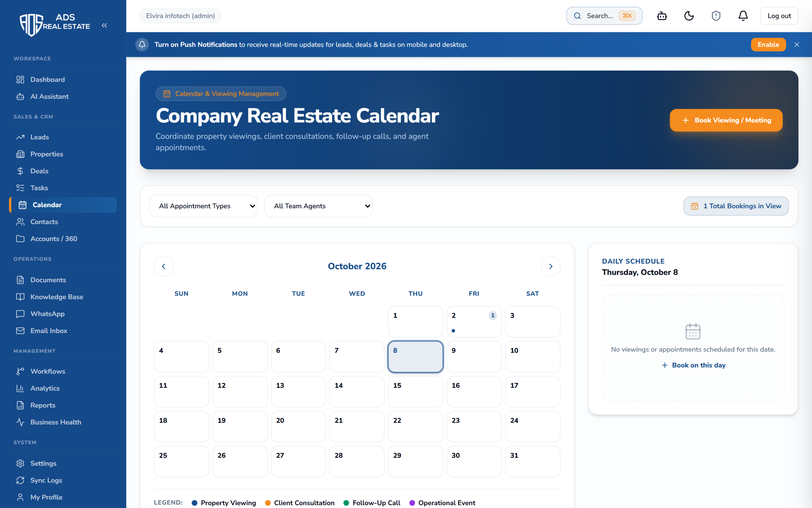This screenshot has width=812, height=508.
Task: Go to Leads page
Action: [63, 137]
